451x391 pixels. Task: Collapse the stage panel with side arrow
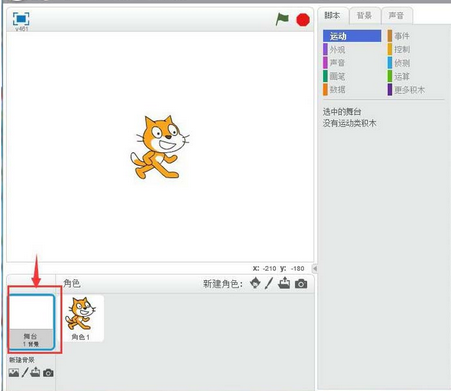[315, 268]
